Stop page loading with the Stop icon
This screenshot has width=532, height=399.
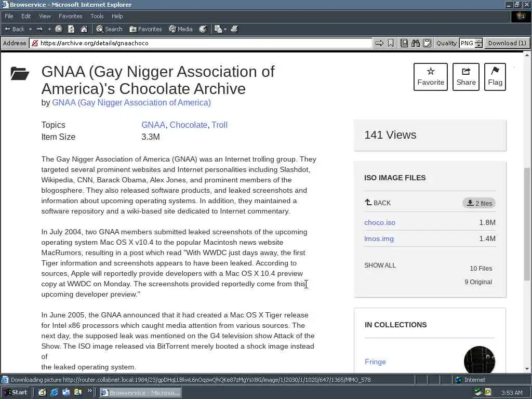[x=59, y=29]
